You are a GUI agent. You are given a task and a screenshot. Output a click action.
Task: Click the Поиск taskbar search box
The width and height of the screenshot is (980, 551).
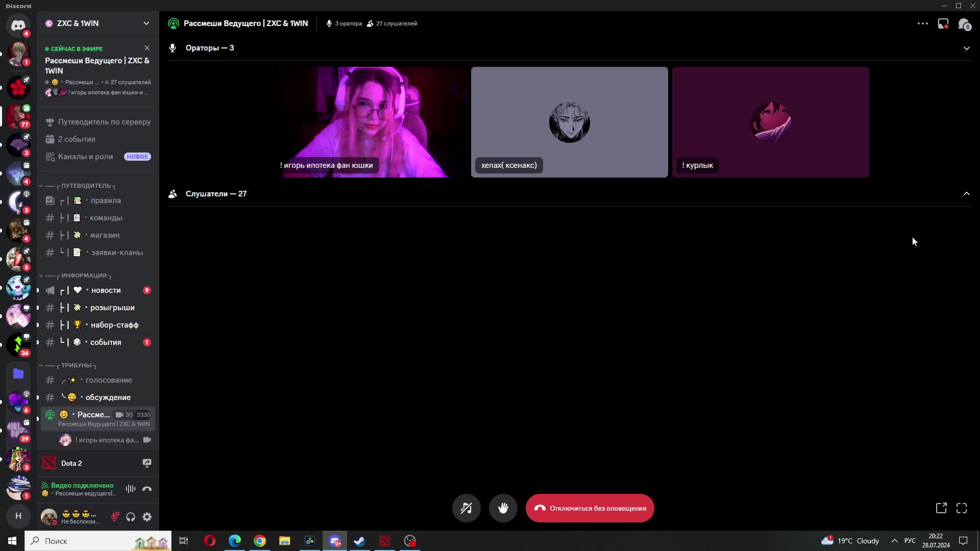point(98,541)
